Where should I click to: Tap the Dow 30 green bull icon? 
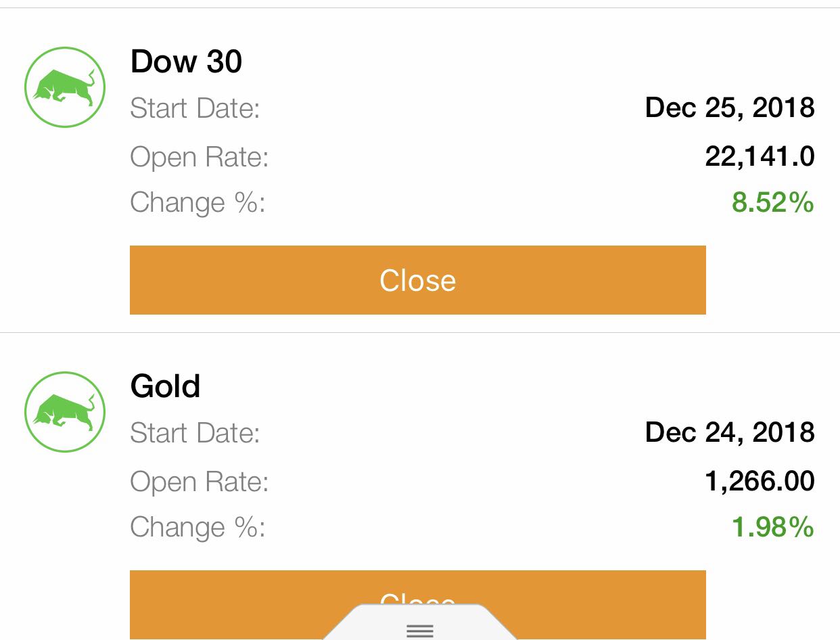pyautogui.click(x=65, y=87)
